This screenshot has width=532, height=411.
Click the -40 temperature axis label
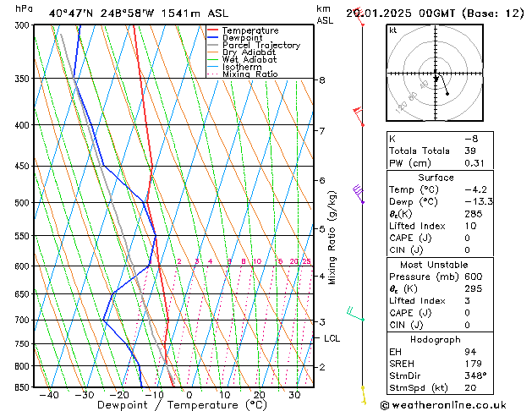tap(49, 395)
